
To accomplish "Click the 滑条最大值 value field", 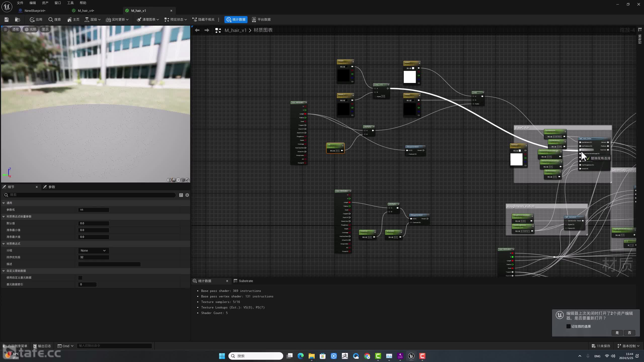I will point(94,237).
